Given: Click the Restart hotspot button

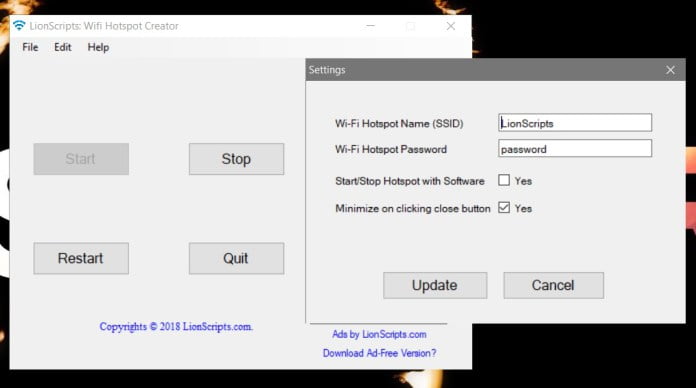Looking at the screenshot, I should [81, 258].
